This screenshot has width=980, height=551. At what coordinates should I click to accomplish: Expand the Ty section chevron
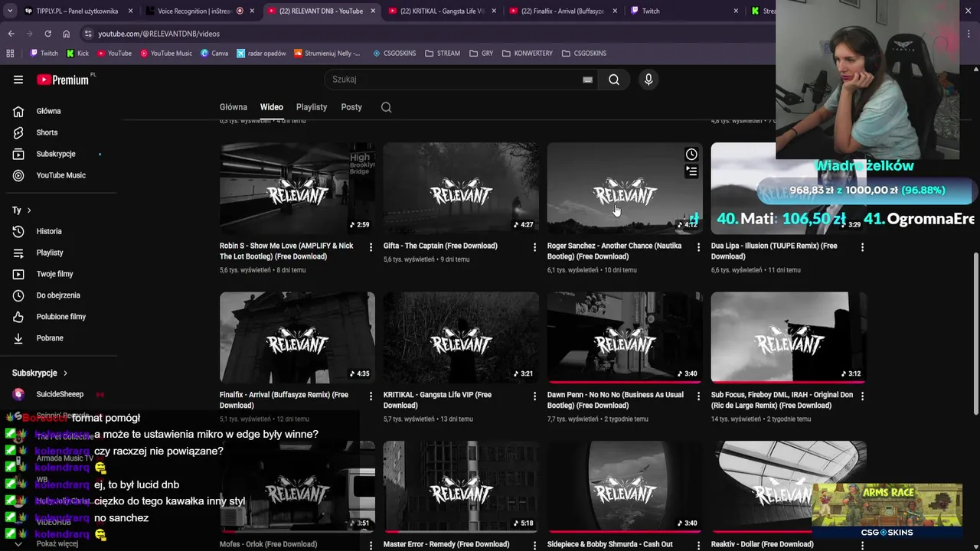29,210
